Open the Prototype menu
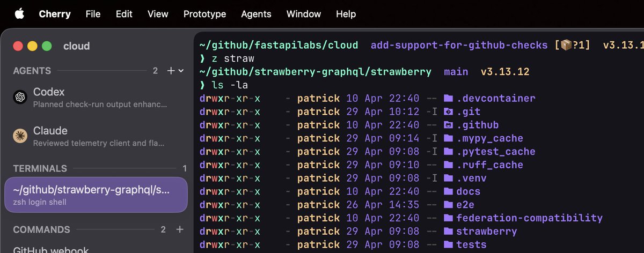This screenshot has height=253, width=644. pos(204,14)
